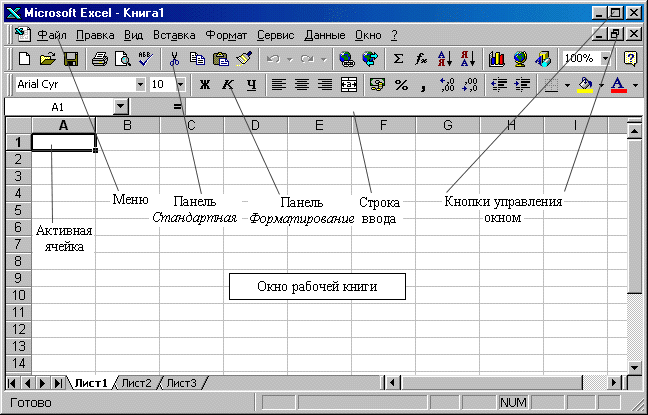This screenshot has width=648, height=415.
Task: Toggle italic К formatting
Action: pos(228,85)
